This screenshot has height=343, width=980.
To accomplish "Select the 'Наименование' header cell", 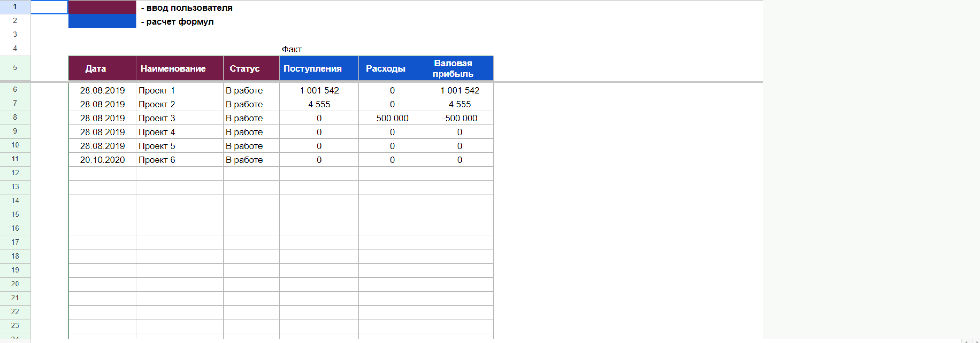I will click(179, 68).
